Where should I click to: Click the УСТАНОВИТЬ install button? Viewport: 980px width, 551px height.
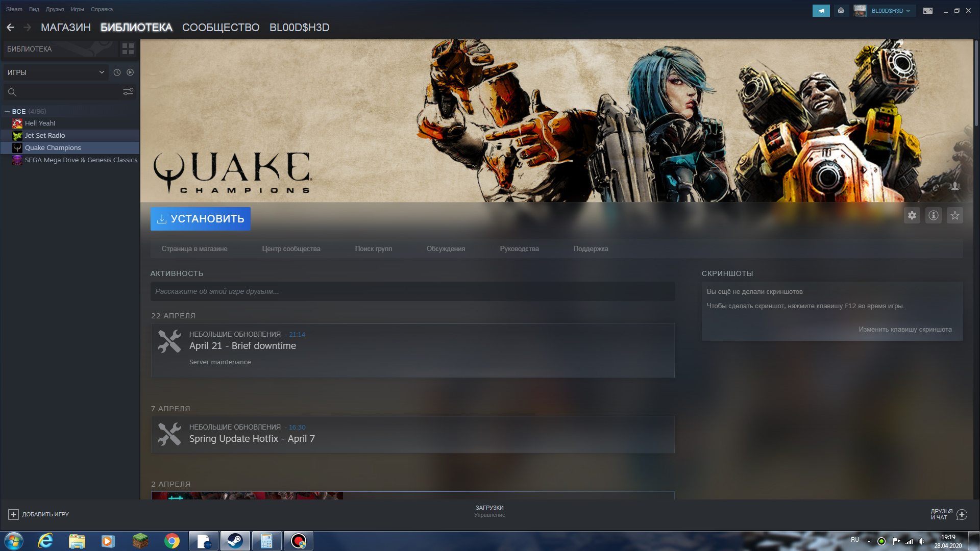(x=200, y=219)
